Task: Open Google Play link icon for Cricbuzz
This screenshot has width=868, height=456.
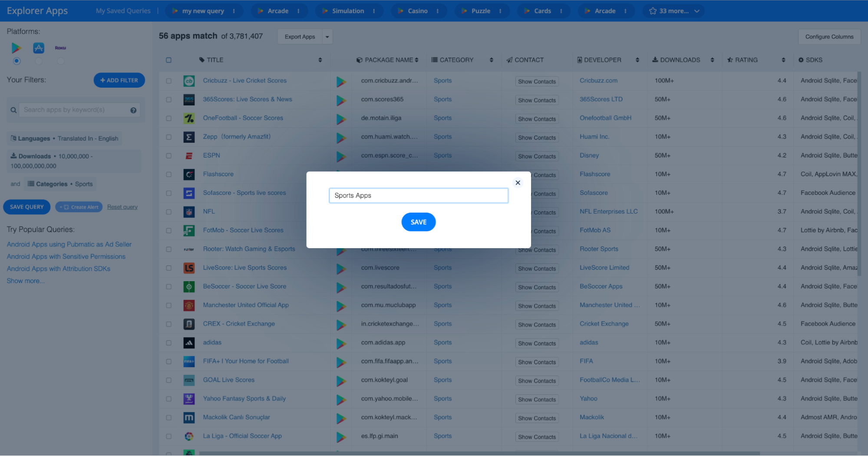Action: [341, 81]
